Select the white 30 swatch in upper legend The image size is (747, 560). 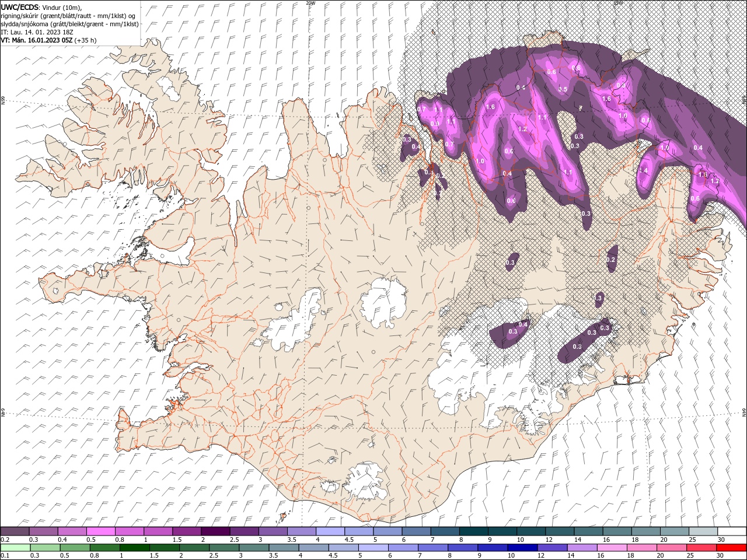pos(732,531)
